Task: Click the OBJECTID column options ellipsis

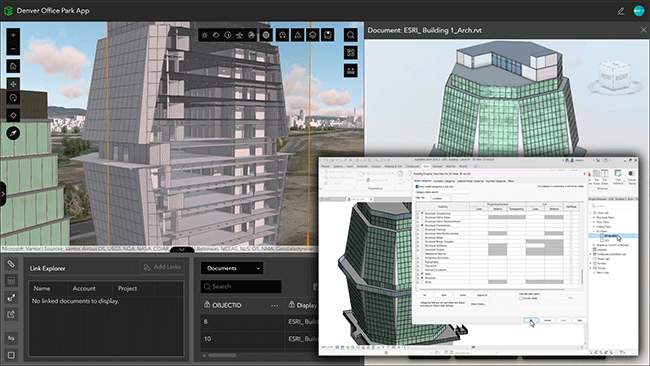Action: pyautogui.click(x=274, y=305)
